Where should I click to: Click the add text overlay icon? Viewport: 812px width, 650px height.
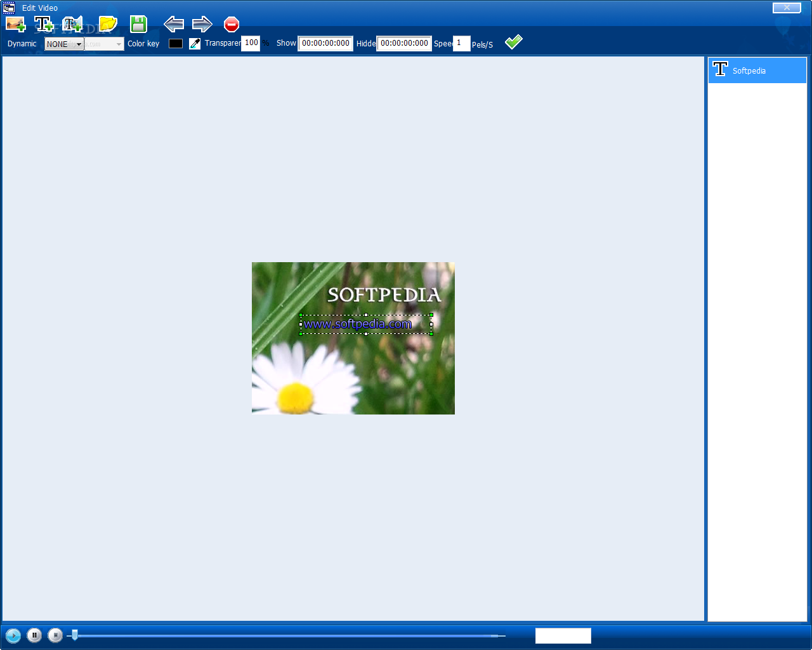tap(44, 24)
